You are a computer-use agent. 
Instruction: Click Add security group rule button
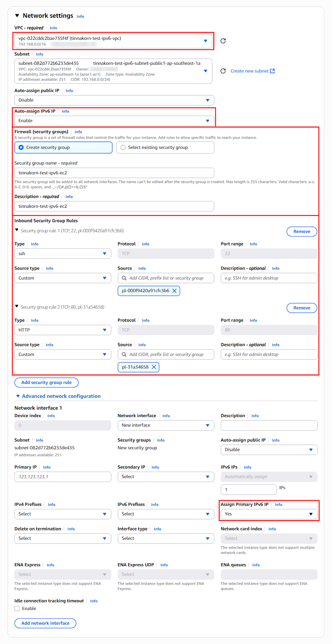[x=46, y=383]
